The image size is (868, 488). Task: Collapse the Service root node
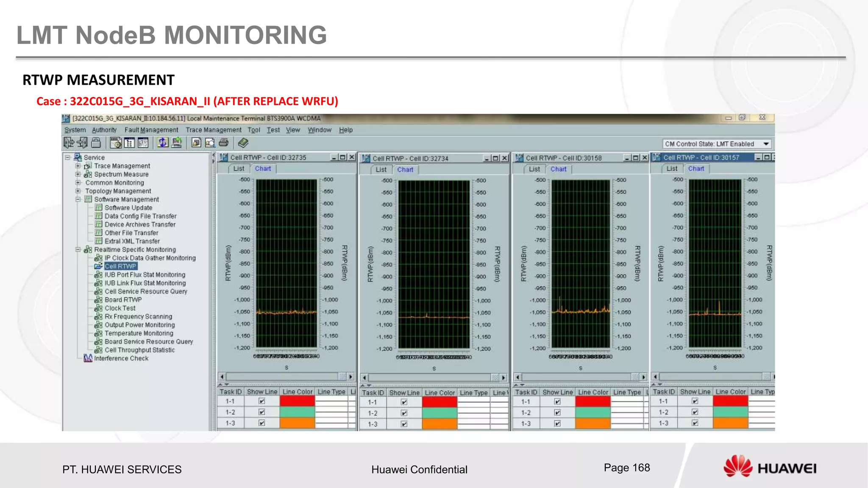point(67,157)
